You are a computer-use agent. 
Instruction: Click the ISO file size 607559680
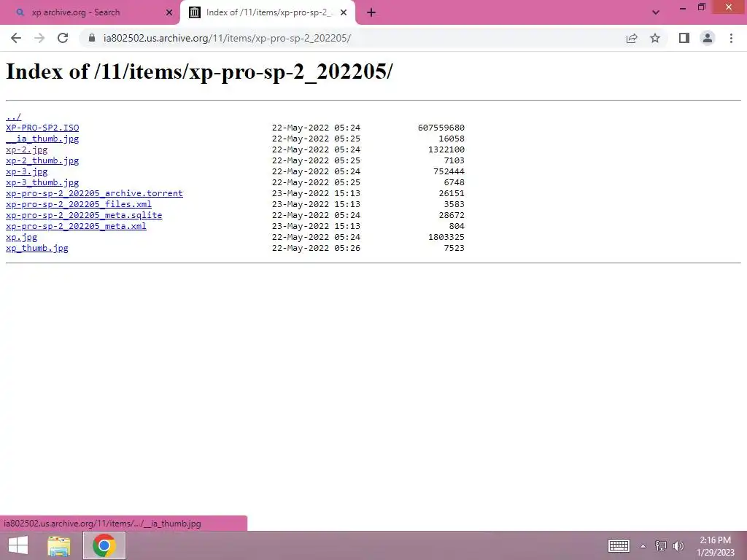coord(441,128)
